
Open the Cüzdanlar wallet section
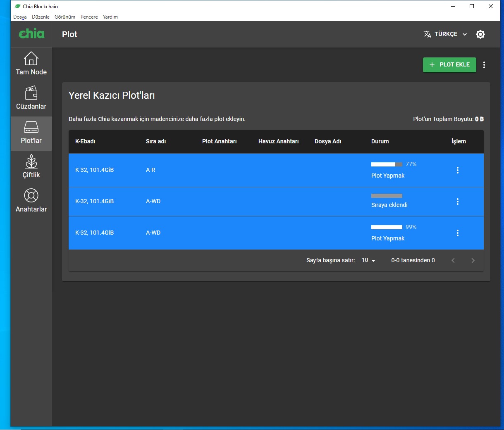coord(31,99)
